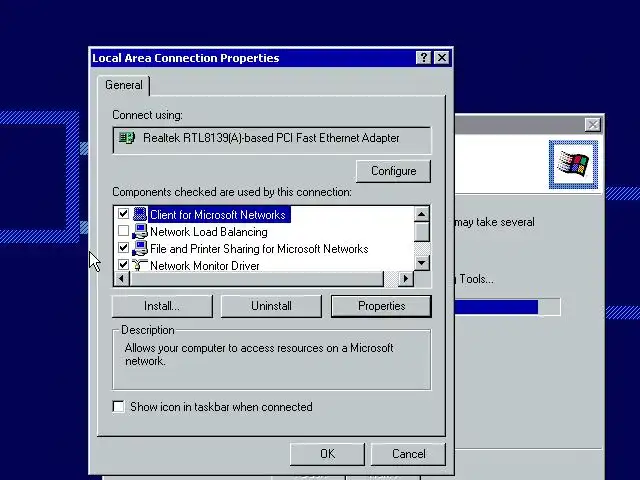Image resolution: width=640 pixels, height=480 pixels.
Task: Close the background setup window
Action: pos(593,124)
